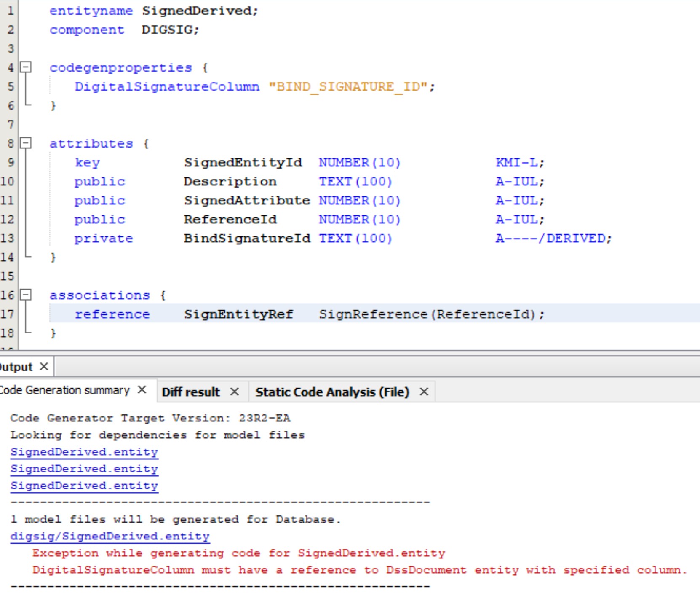700x593 pixels.
Task: Close the Code Generation summary tab
Action: click(142, 390)
